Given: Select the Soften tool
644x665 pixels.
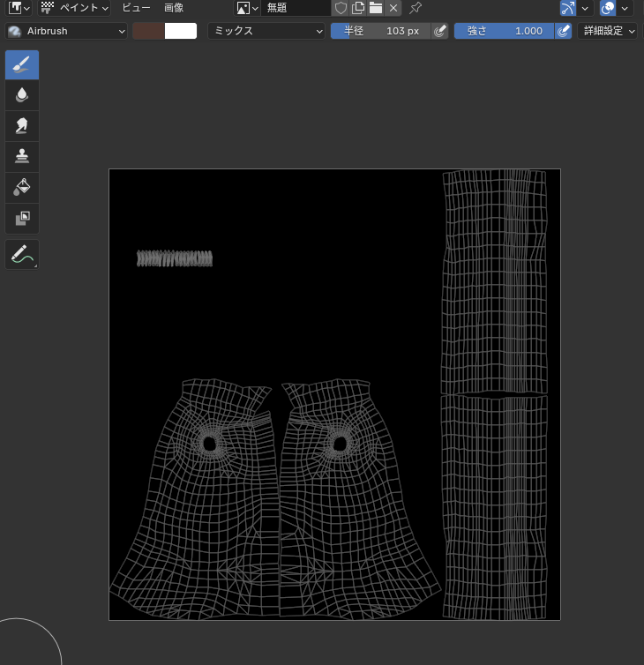Looking at the screenshot, I should [22, 95].
